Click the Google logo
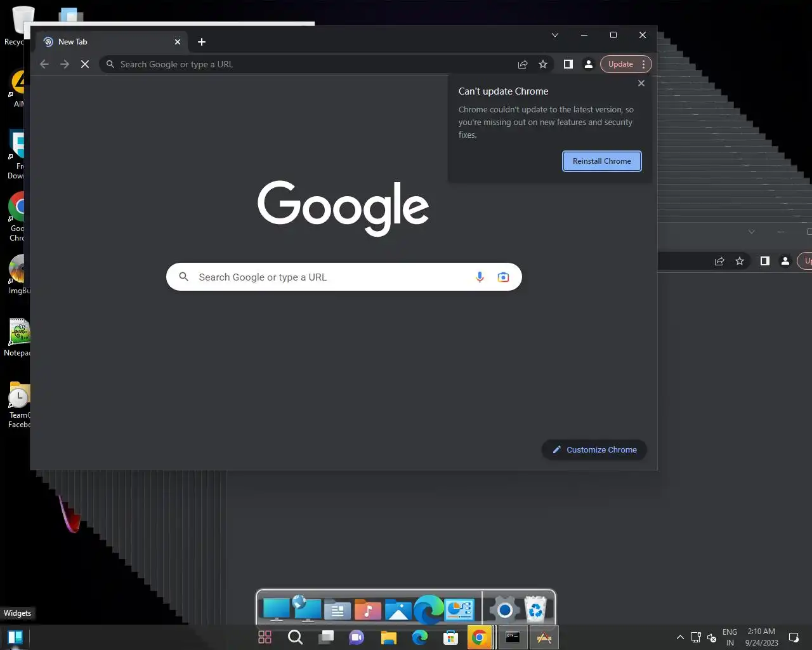 coord(343,208)
